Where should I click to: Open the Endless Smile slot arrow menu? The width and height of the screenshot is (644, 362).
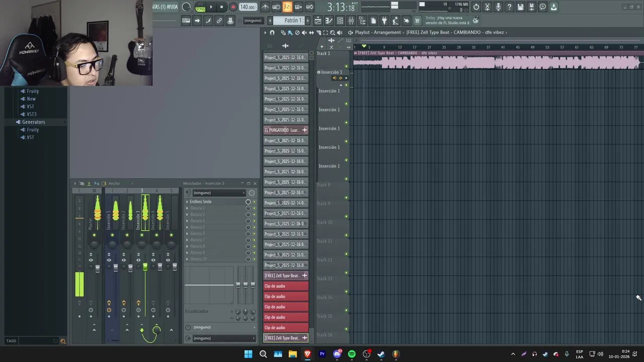(187, 202)
